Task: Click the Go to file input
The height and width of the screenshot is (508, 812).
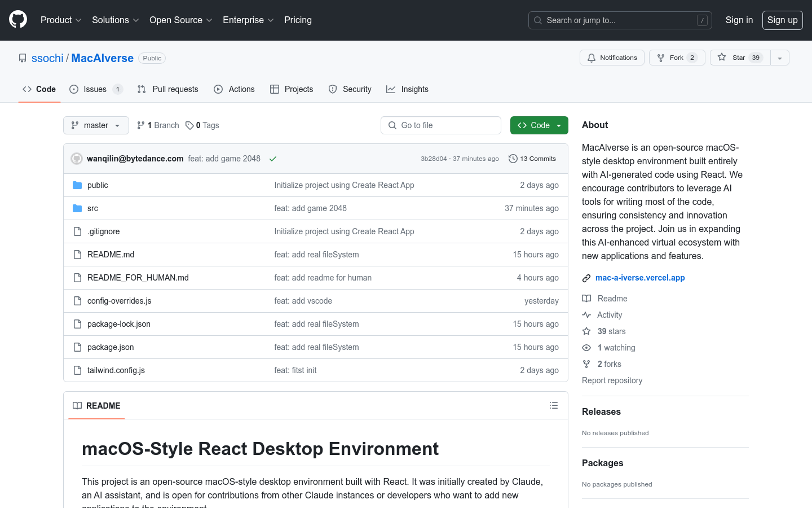Action: (x=441, y=125)
